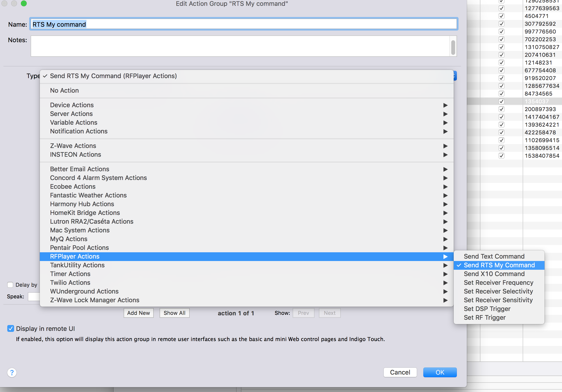Expand Mac System Actions submenu
This screenshot has height=392, width=562.
pos(247,230)
